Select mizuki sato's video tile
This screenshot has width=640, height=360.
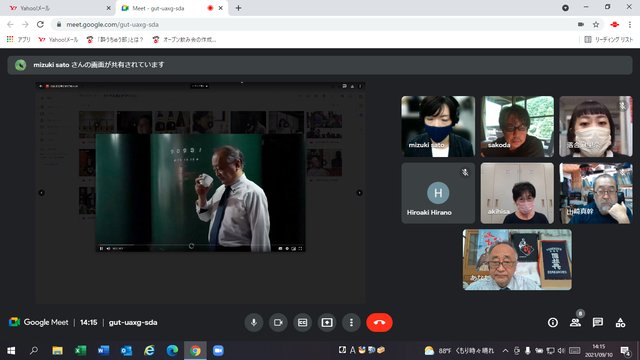tap(438, 127)
